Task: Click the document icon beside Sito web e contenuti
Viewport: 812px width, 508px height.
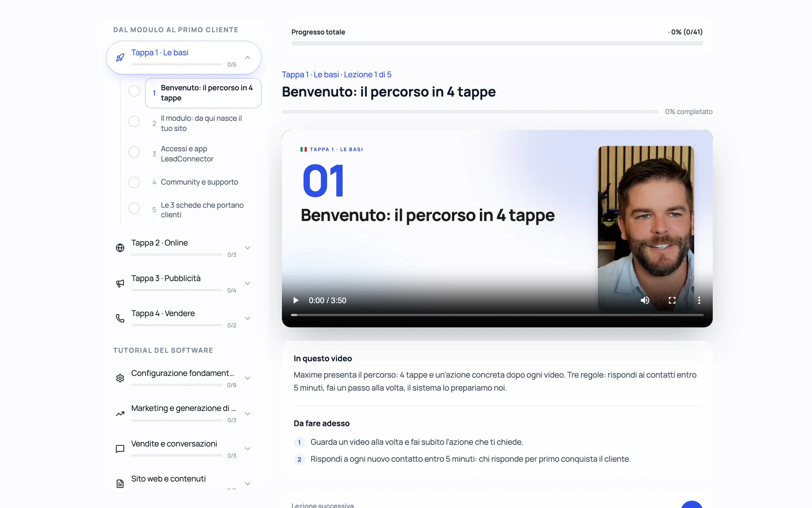Action: tap(120, 484)
